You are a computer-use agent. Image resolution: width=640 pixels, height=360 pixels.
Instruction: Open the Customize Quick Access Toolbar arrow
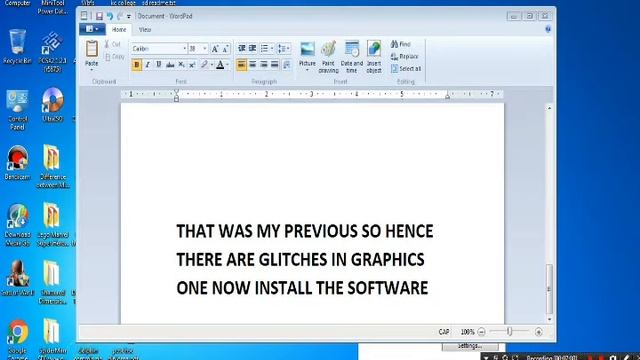(x=129, y=17)
